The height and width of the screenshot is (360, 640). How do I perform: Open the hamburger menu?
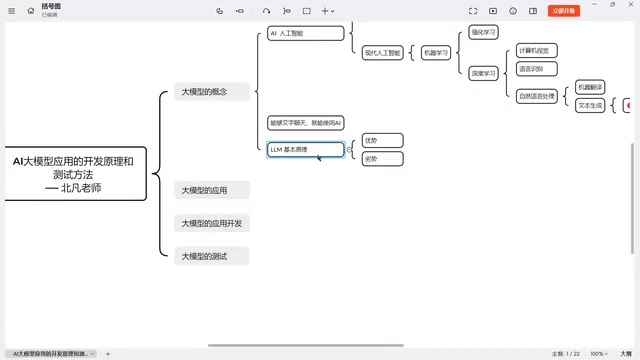pos(11,11)
